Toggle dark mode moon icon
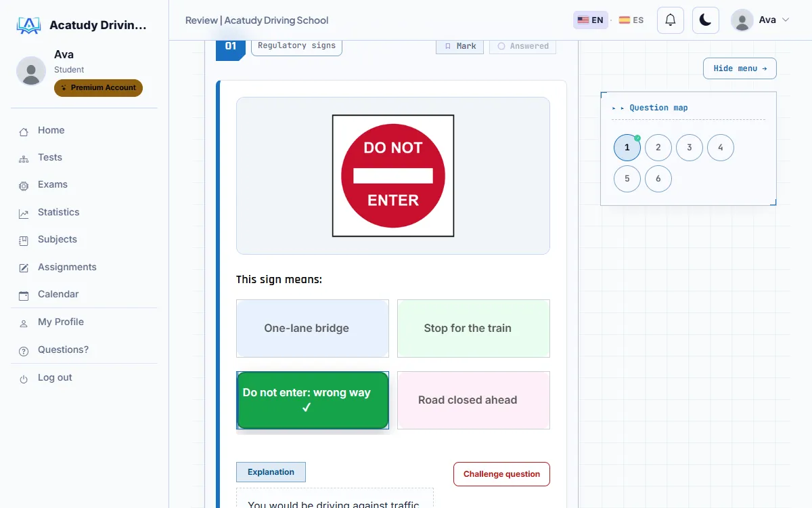This screenshot has width=812, height=508. point(705,20)
